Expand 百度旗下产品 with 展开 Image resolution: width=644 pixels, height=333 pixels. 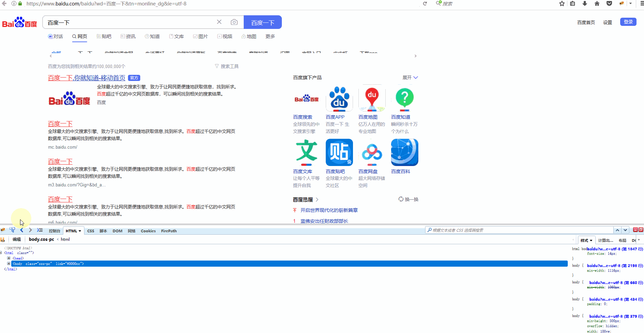[x=410, y=78]
